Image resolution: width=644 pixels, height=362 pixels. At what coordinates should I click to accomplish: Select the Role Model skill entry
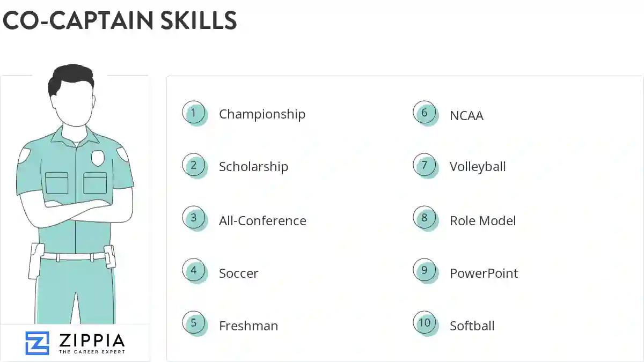(x=482, y=220)
